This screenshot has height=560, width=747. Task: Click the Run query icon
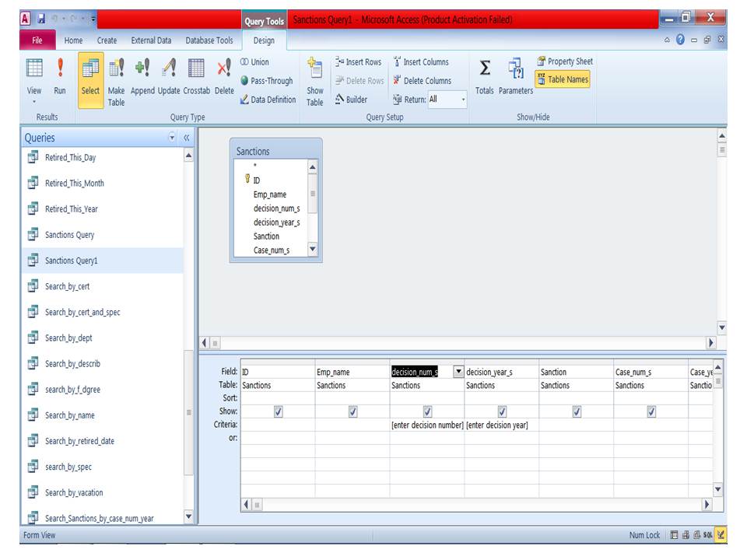point(60,77)
